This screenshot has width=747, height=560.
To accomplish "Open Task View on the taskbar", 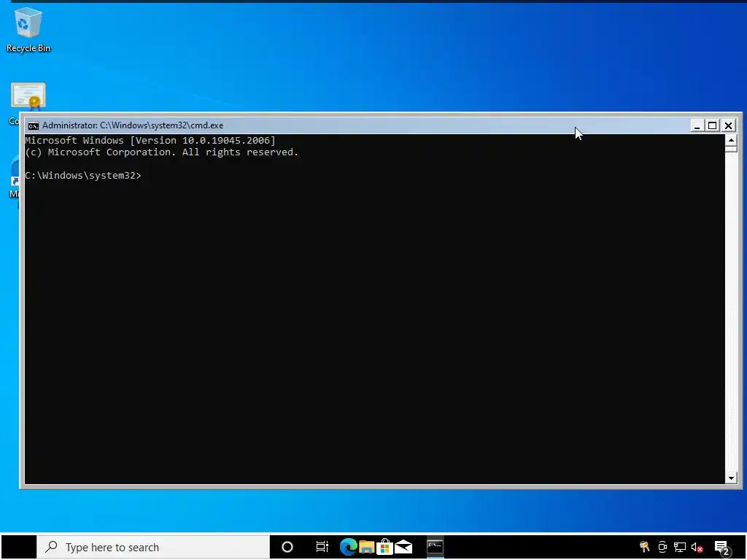I will pos(322,547).
